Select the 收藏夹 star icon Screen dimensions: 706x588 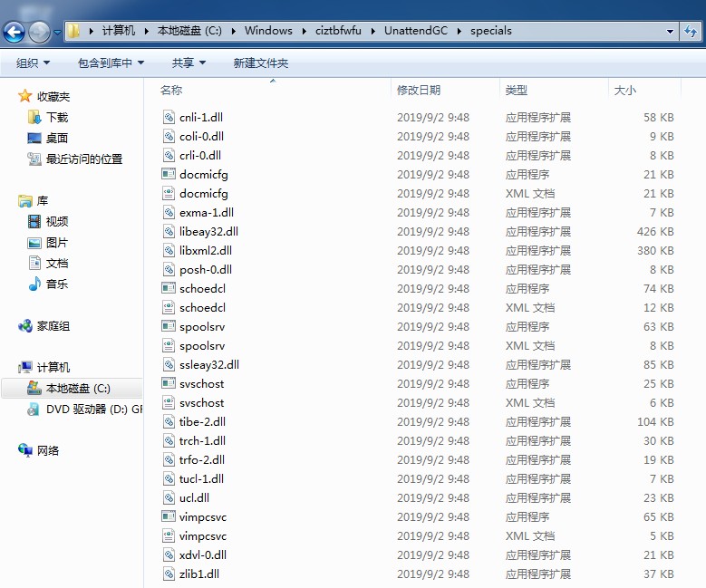click(24, 96)
